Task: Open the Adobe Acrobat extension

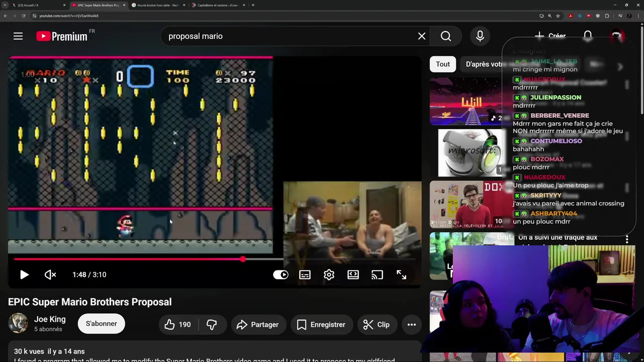Action: click(x=571, y=16)
